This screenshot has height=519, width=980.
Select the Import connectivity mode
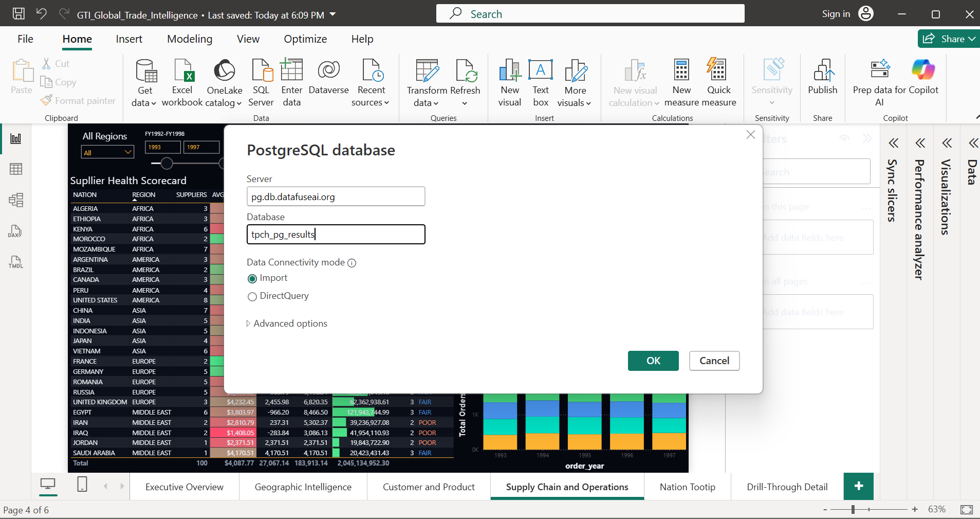252,279
